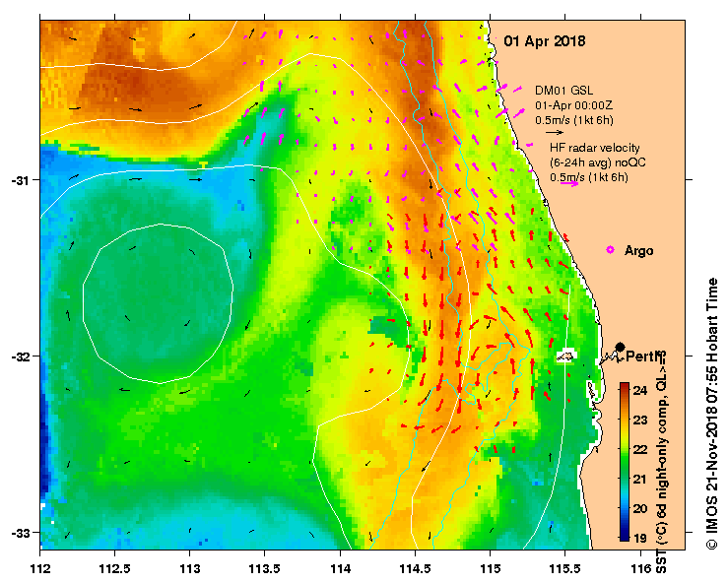The width and height of the screenshot is (728, 583).
Task: Click the DM01 GSL legend text
Action: pyautogui.click(x=563, y=90)
